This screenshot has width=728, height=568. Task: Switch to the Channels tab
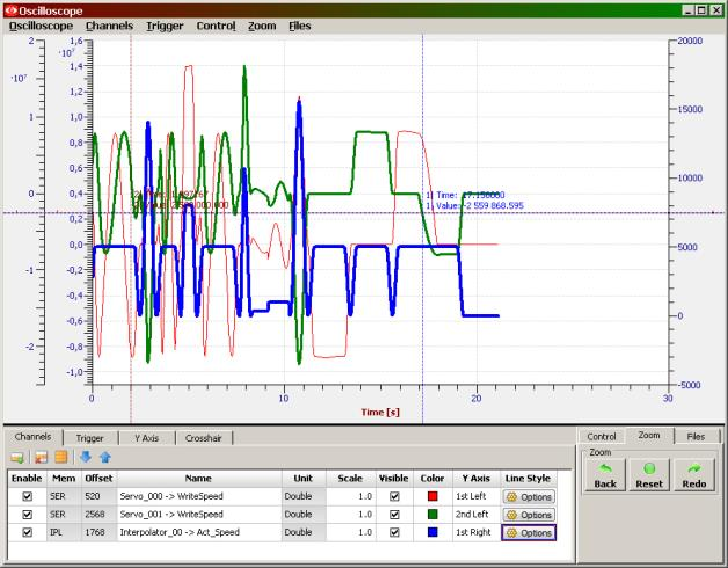coord(33,437)
